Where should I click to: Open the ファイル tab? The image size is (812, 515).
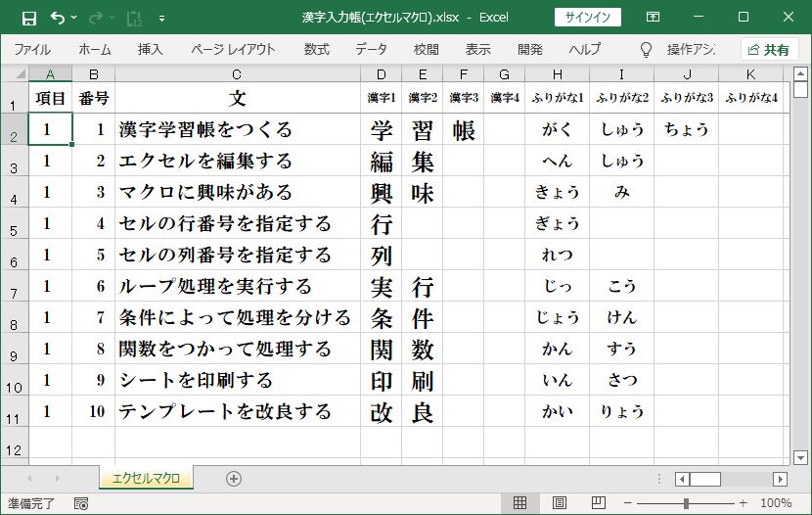(32, 49)
